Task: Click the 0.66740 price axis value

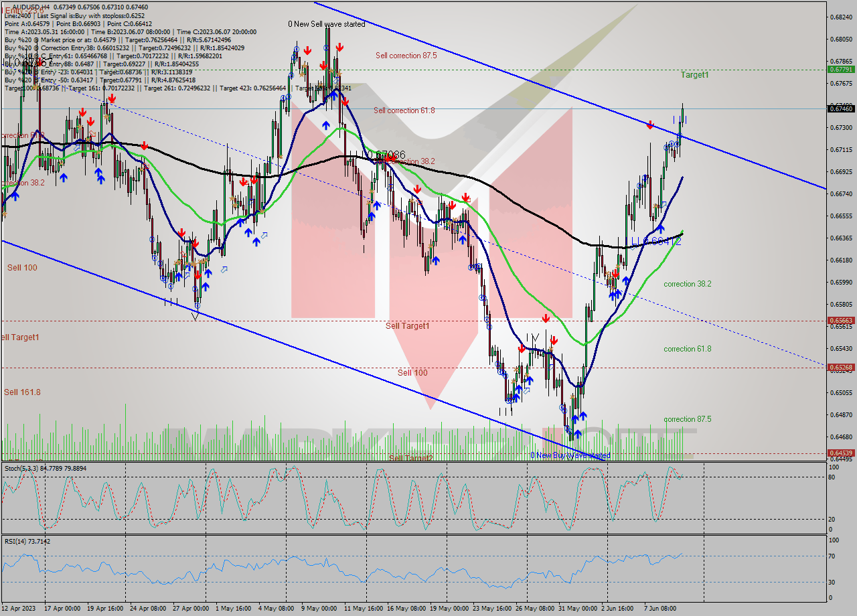Action: coord(841,194)
